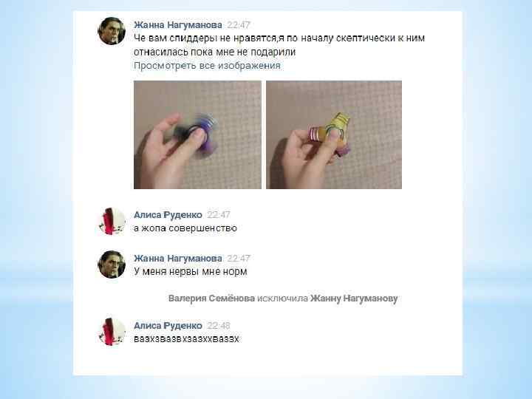
Task: Open 'Жанну Нагуманову' link in the exclusion notice
Action: point(354,299)
